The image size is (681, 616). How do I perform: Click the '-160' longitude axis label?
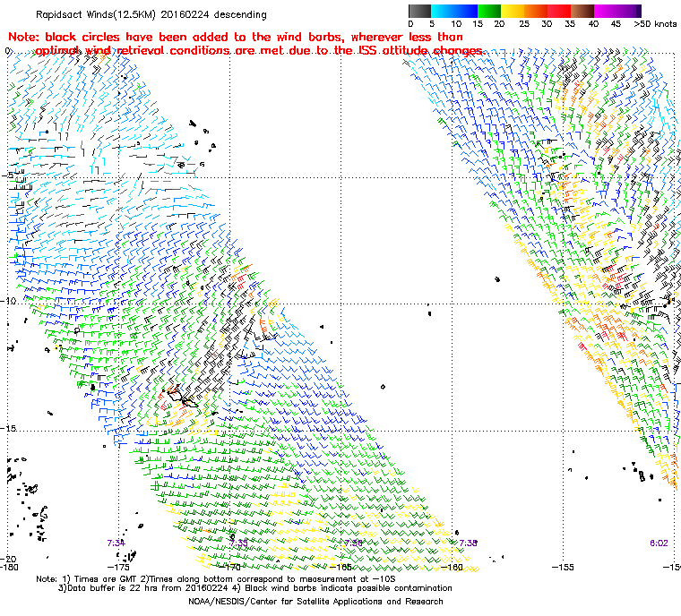point(452,567)
